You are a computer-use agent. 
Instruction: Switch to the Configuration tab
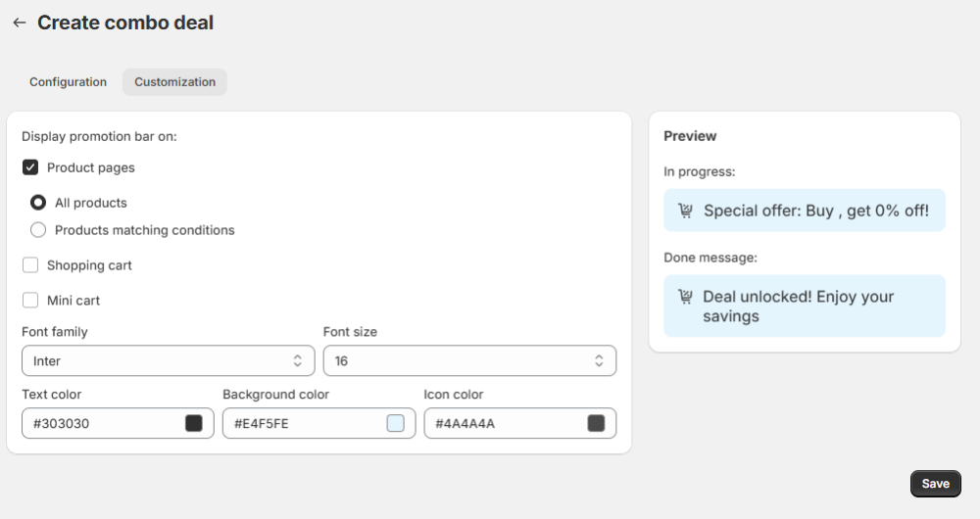(68, 82)
